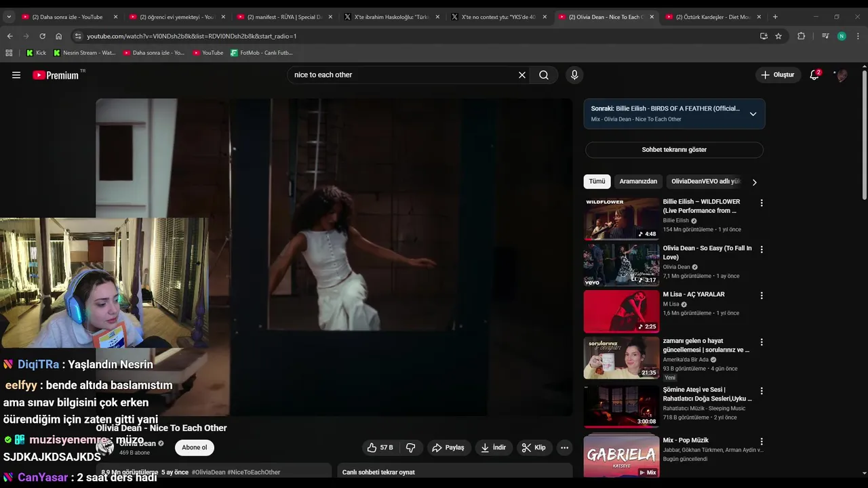Open FotMob - Canlı Futb bookmark
Screen dimensions: 868x488
tap(262, 52)
